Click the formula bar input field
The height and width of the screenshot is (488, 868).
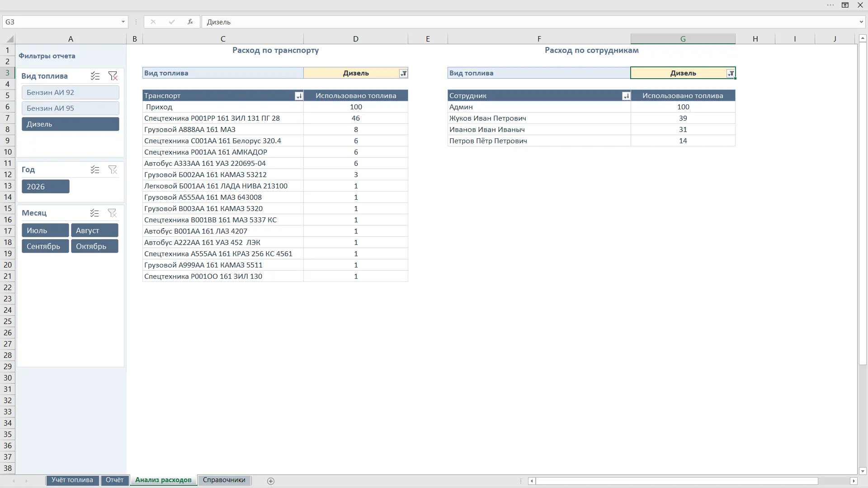[x=529, y=22]
